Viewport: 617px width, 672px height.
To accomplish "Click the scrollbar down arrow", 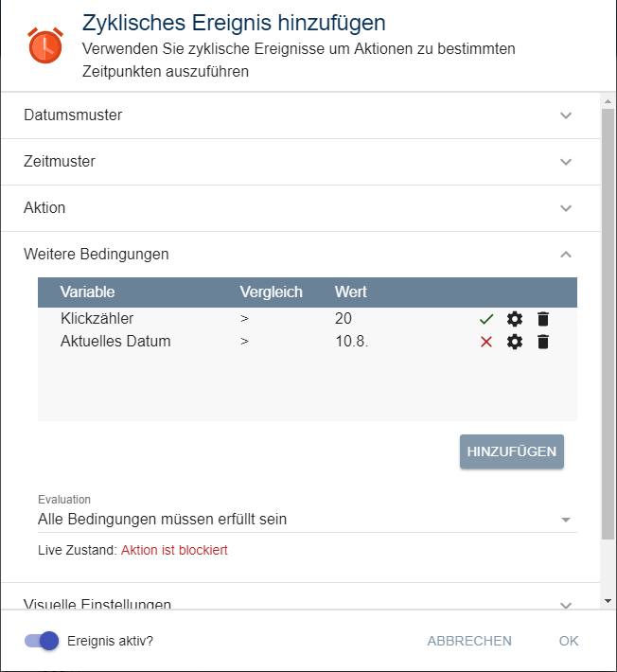I will point(608,601).
